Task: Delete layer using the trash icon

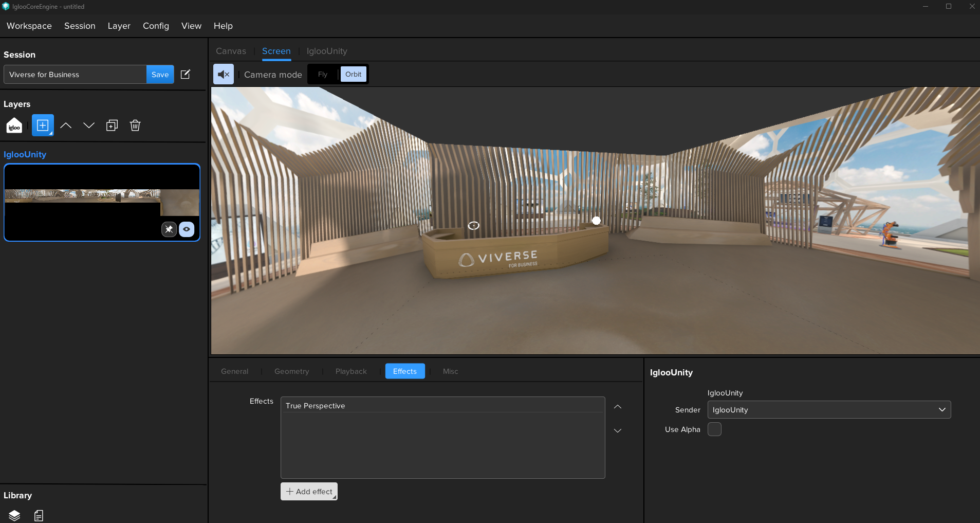Action: tap(135, 125)
